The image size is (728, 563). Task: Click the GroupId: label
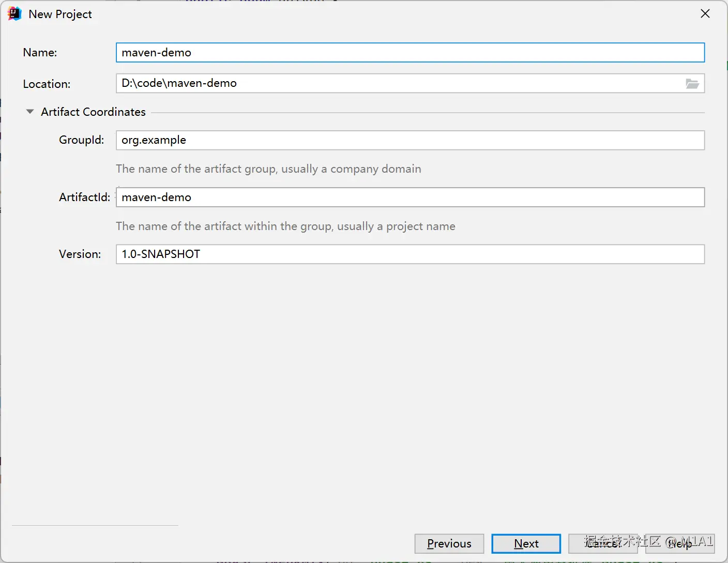(x=81, y=140)
